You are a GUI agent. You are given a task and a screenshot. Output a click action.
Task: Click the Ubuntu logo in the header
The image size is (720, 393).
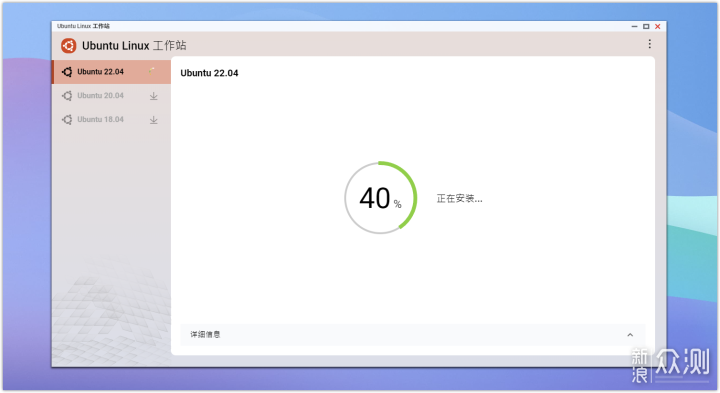click(x=68, y=45)
